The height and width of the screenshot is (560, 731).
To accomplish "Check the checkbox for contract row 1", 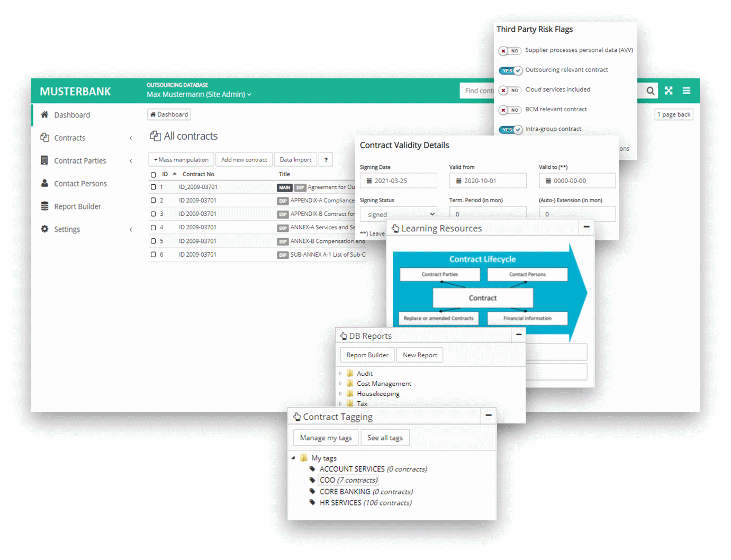I will (x=154, y=187).
